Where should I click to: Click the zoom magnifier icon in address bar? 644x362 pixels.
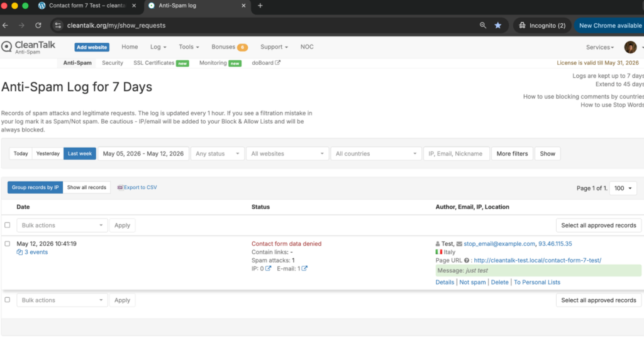(x=483, y=25)
